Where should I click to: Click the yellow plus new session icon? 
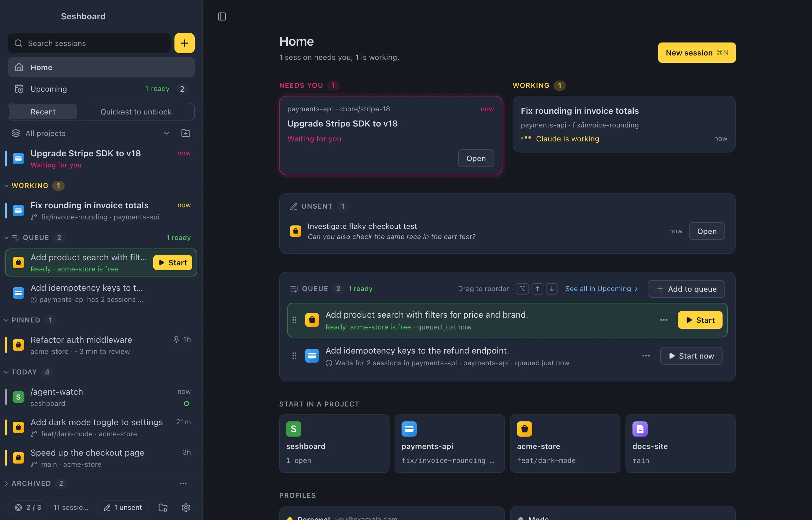click(184, 43)
